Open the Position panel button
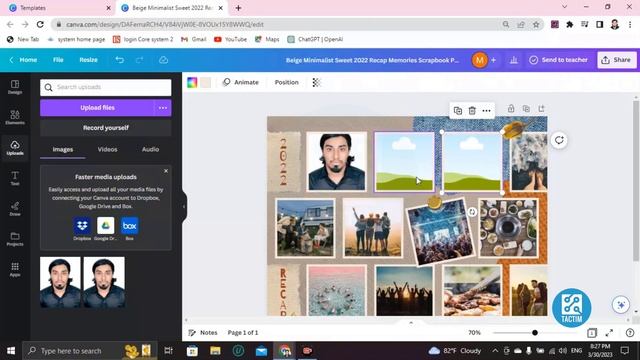The image size is (640, 360). click(x=287, y=82)
